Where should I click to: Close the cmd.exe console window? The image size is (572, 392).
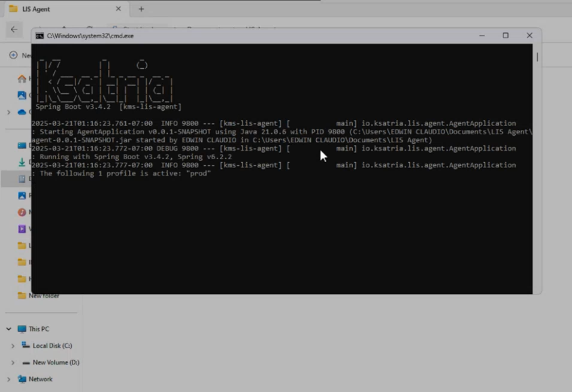[529, 36]
